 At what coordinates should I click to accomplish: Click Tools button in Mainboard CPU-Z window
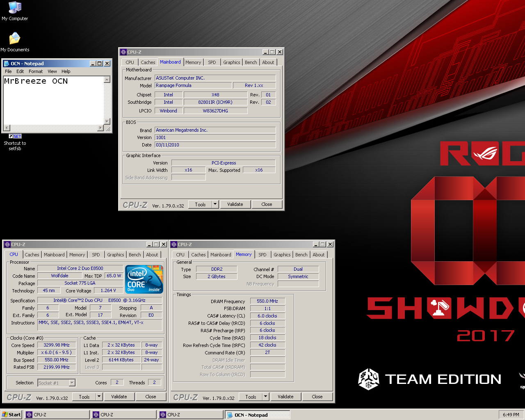click(200, 204)
